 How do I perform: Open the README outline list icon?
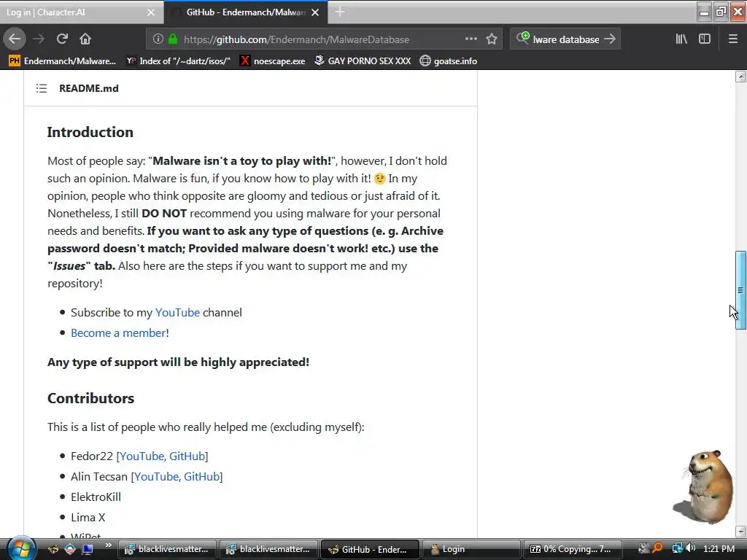(42, 88)
